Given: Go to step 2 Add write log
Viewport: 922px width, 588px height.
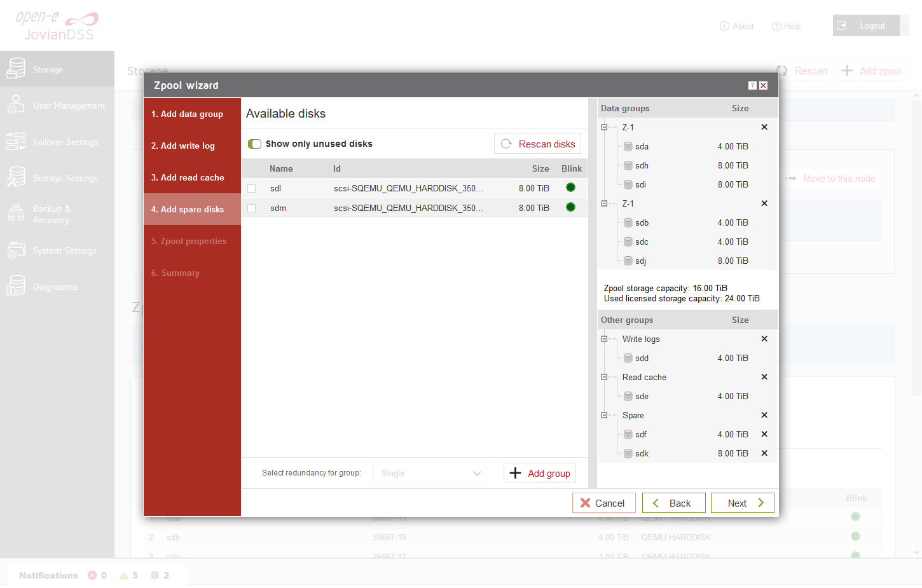Looking at the screenshot, I should (x=192, y=146).
